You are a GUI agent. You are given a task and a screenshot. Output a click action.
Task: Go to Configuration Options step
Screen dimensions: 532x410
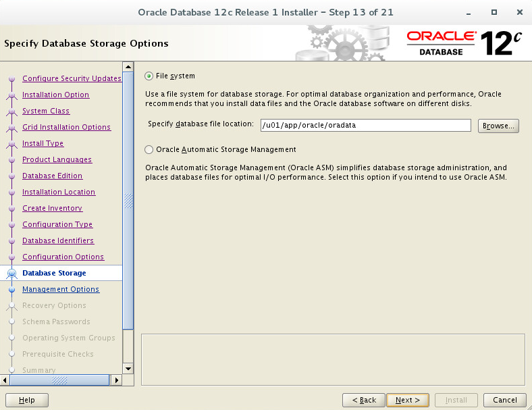(x=63, y=257)
